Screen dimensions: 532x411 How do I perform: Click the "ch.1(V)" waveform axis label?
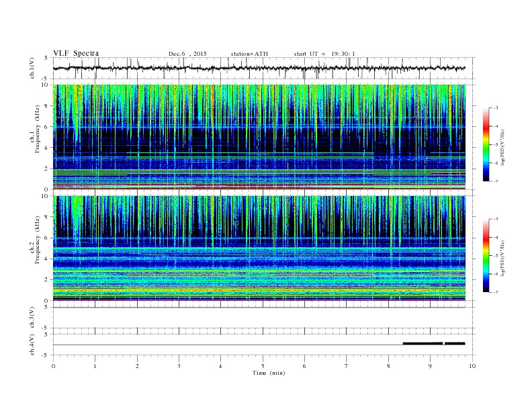(x=32, y=68)
